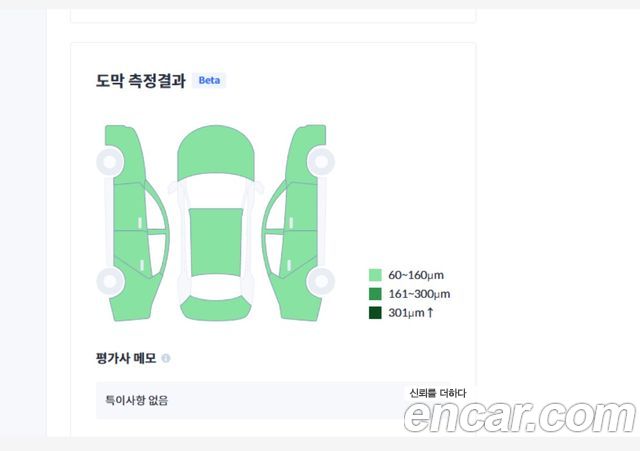Click the encar.com watermark logo

520,416
